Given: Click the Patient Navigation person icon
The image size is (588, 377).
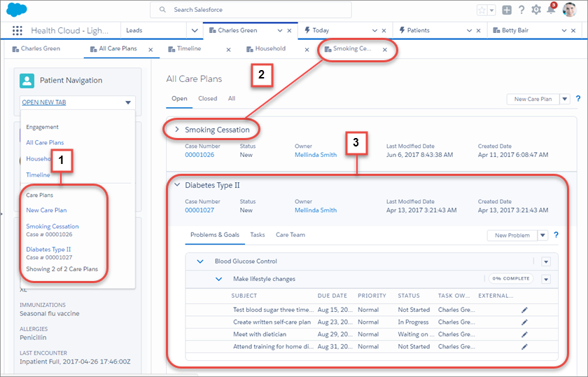Looking at the screenshot, I should click(x=27, y=81).
